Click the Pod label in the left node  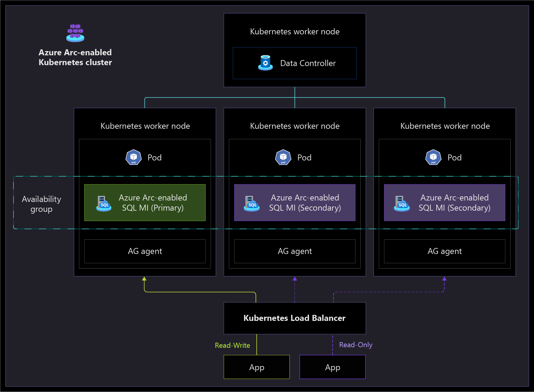point(154,157)
